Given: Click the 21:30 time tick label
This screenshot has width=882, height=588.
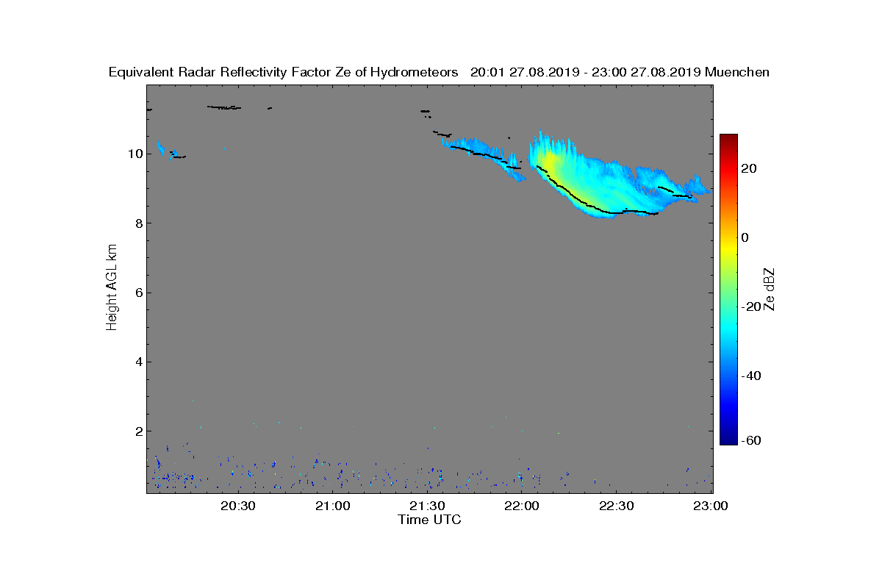Looking at the screenshot, I should click(x=427, y=506).
